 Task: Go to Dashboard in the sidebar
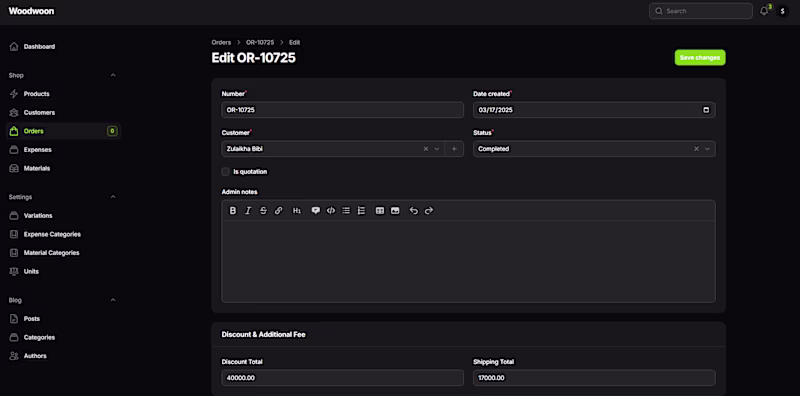(39, 46)
